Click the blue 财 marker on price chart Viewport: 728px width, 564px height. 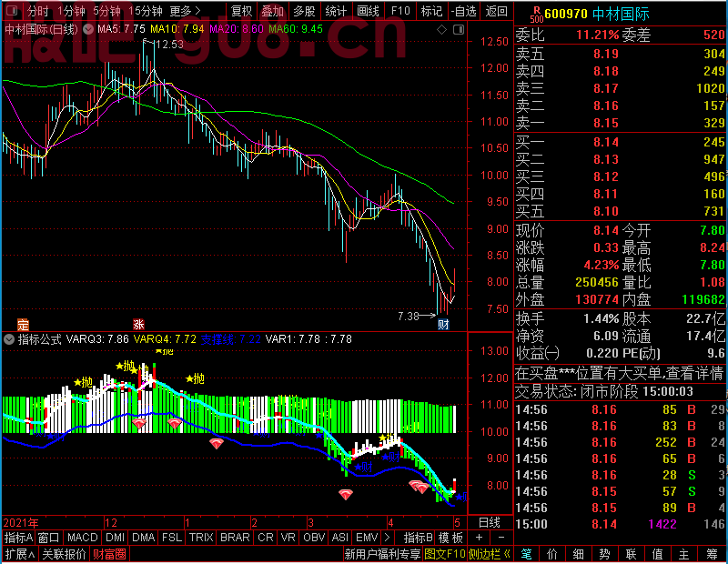pos(443,325)
